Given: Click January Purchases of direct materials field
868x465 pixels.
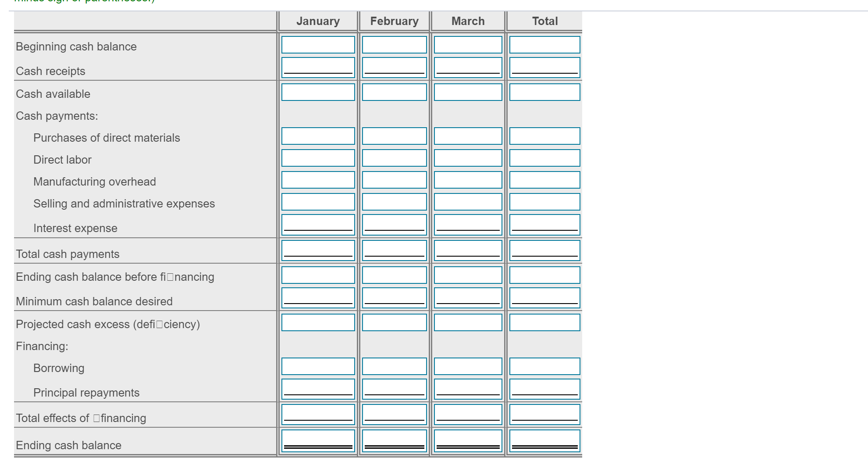Looking at the screenshot, I should click(318, 136).
